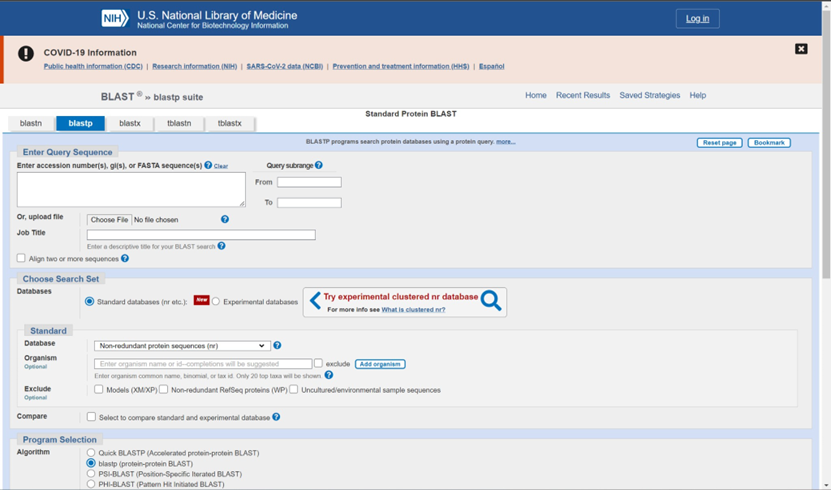Click the magnifier icon in clustered nr banner
This screenshot has height=490, width=831.
491,301
